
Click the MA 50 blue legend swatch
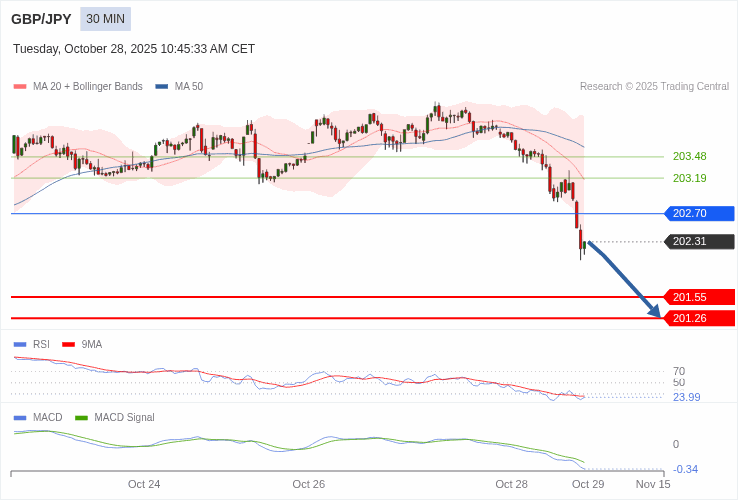pyautogui.click(x=161, y=87)
